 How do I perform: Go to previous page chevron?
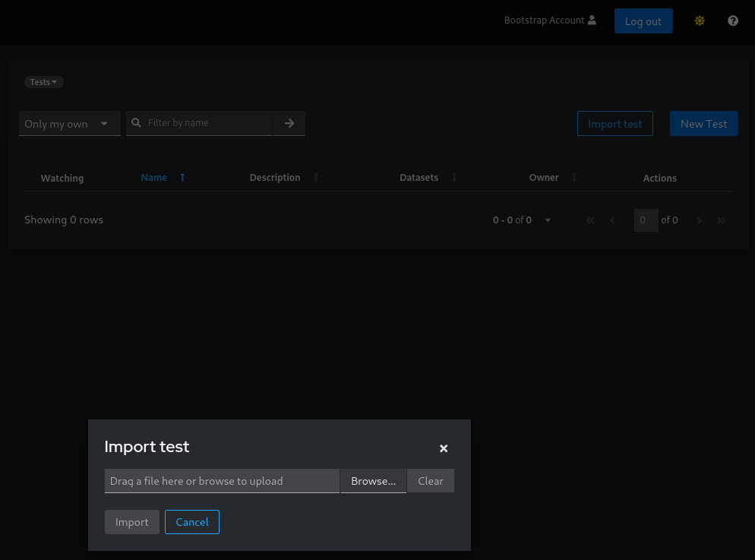(612, 220)
